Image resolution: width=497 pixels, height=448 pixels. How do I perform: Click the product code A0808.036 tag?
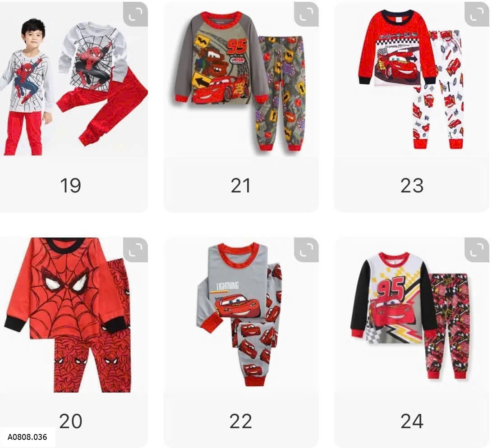tap(27, 437)
